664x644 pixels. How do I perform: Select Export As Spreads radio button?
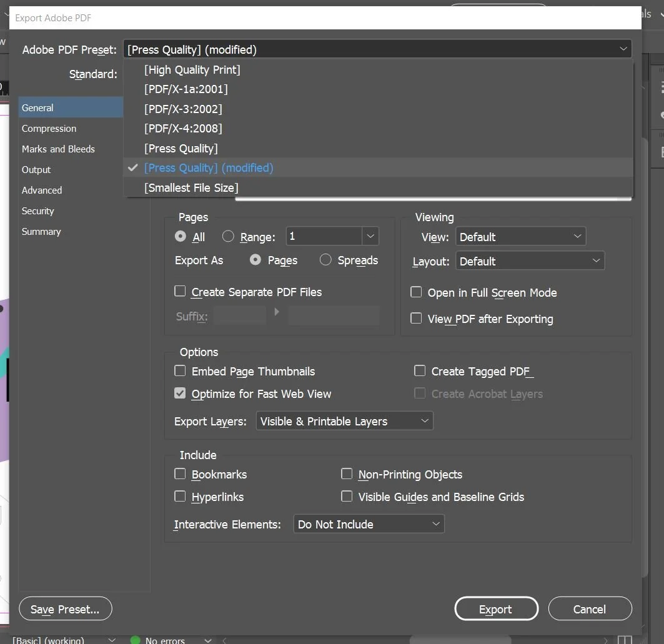coord(325,260)
